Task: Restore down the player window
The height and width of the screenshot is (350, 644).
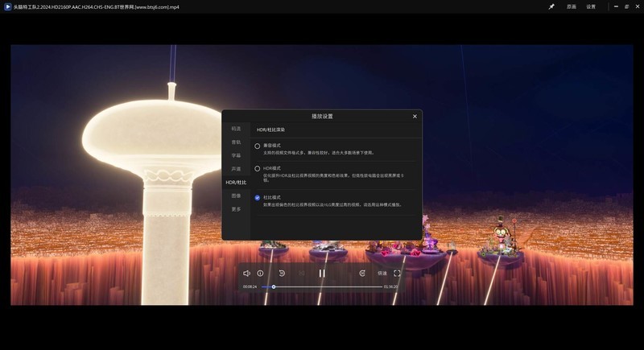Action: pos(627,6)
